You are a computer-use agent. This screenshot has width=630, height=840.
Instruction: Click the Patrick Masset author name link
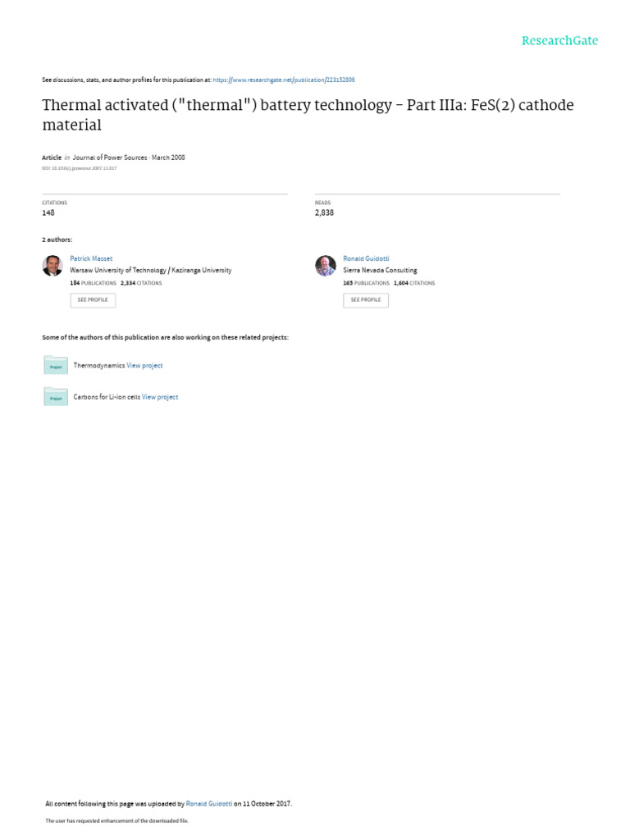click(91, 258)
